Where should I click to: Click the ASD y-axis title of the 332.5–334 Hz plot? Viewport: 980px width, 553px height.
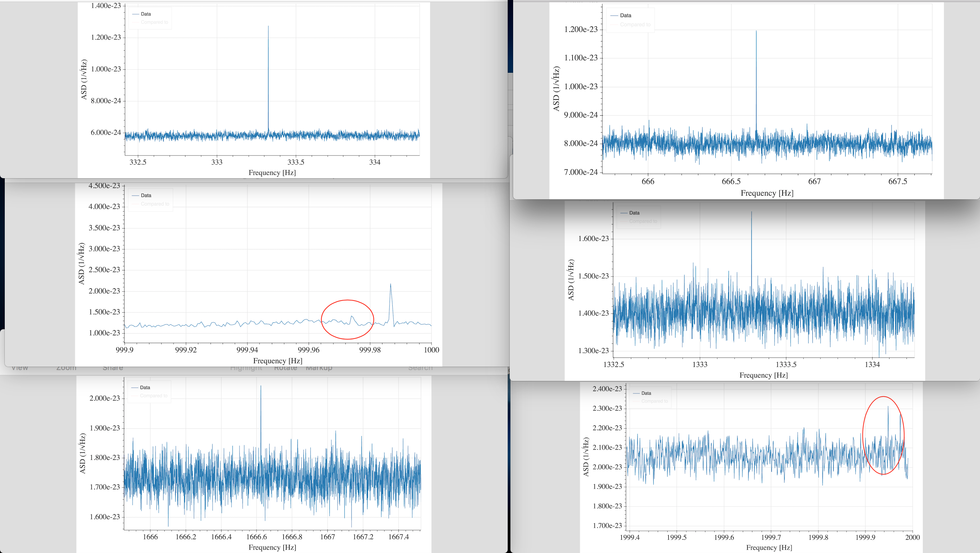(84, 80)
